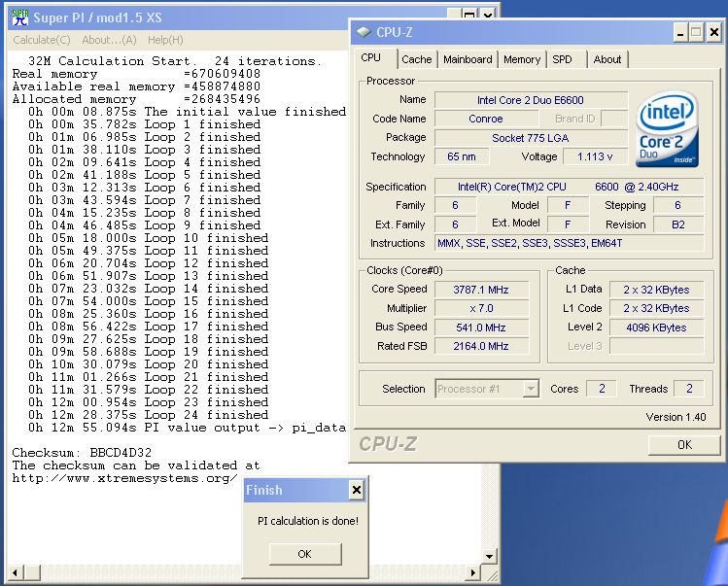Click the Loop 24 finished line

[x=148, y=415]
